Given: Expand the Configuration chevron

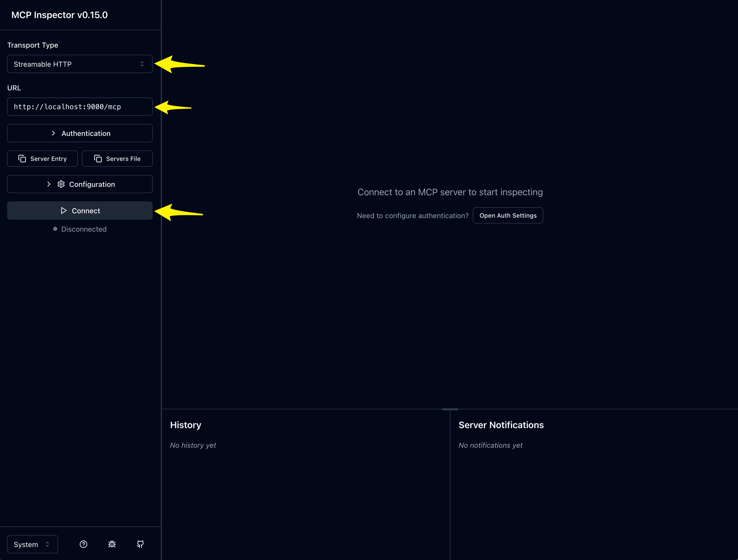Looking at the screenshot, I should click(49, 184).
